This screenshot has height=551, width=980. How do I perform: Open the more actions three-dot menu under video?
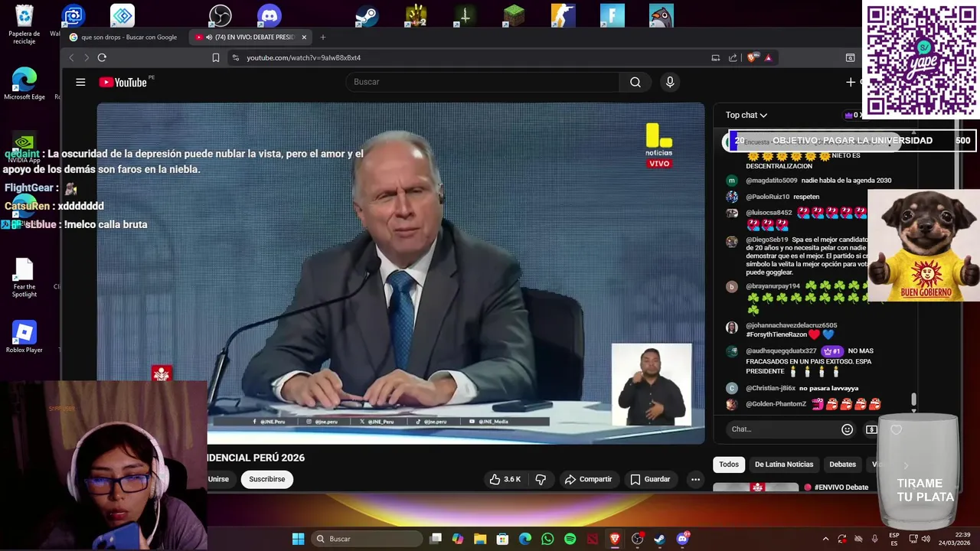(x=695, y=479)
